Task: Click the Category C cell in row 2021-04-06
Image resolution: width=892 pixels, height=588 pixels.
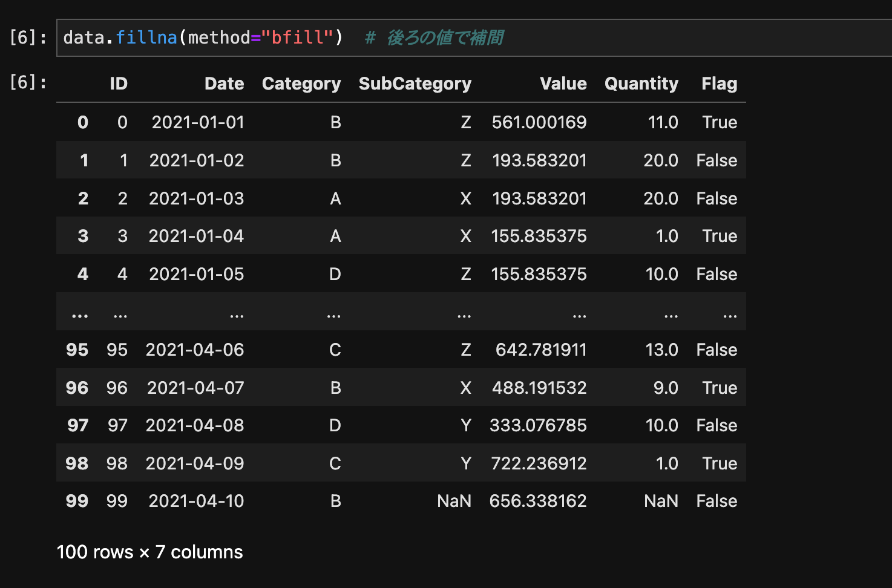Action: click(335, 350)
